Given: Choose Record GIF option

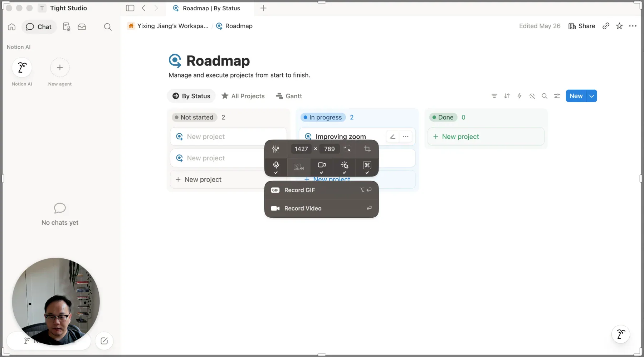Looking at the screenshot, I should (321, 190).
